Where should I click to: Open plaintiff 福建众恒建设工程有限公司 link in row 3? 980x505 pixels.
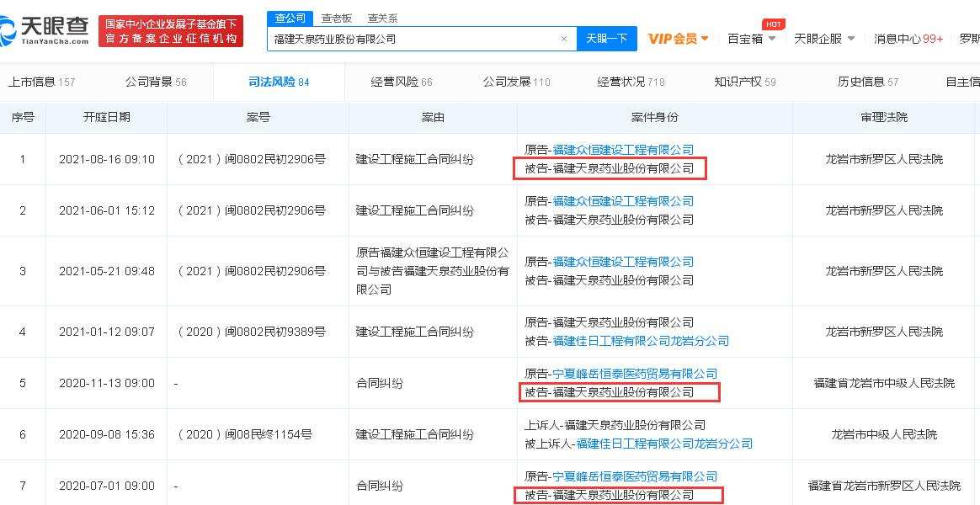pyautogui.click(x=623, y=262)
